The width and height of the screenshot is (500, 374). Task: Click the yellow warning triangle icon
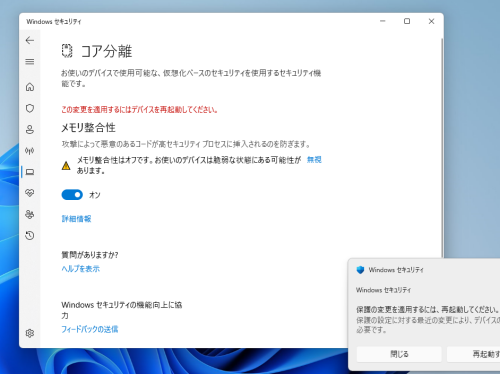click(66, 165)
